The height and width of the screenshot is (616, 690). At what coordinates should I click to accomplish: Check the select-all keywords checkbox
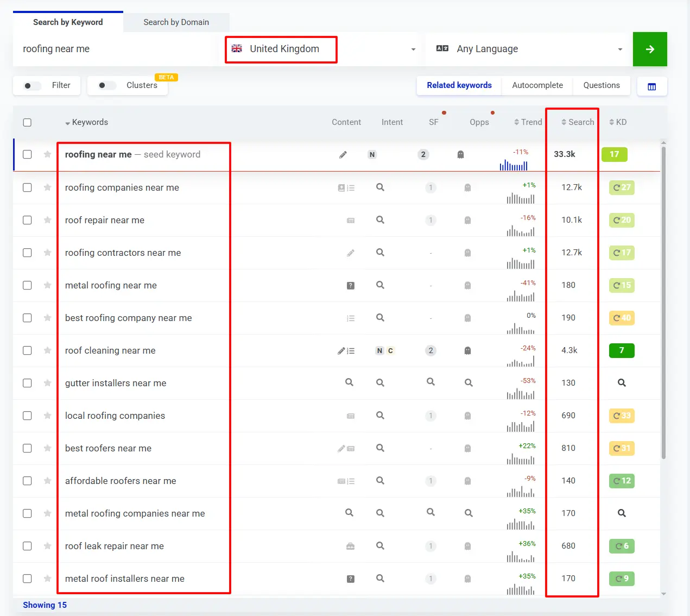(x=27, y=122)
